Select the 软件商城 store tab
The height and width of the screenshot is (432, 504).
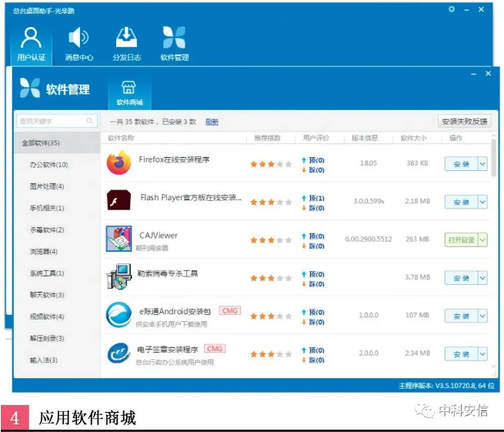pyautogui.click(x=129, y=93)
